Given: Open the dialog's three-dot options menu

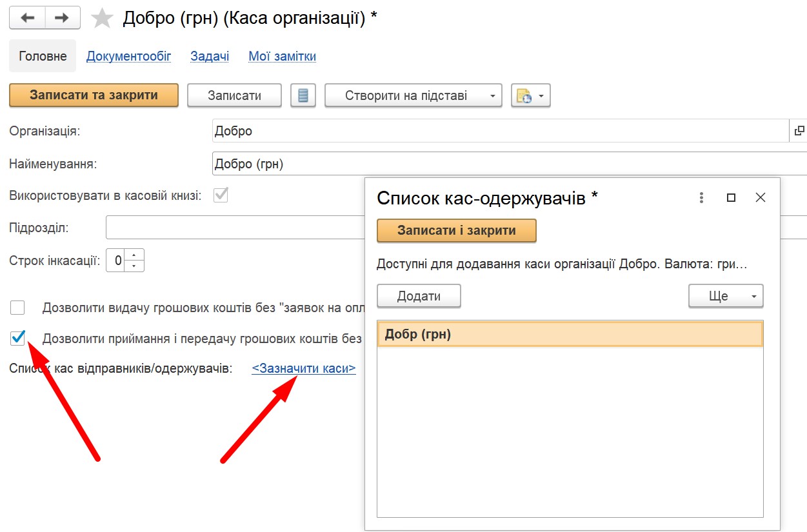Looking at the screenshot, I should pos(701,198).
